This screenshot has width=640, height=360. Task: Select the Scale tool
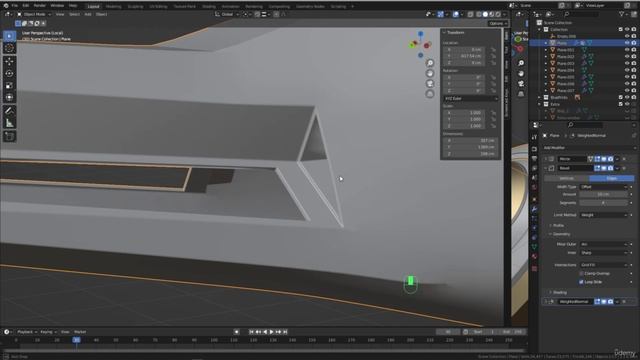(9, 85)
